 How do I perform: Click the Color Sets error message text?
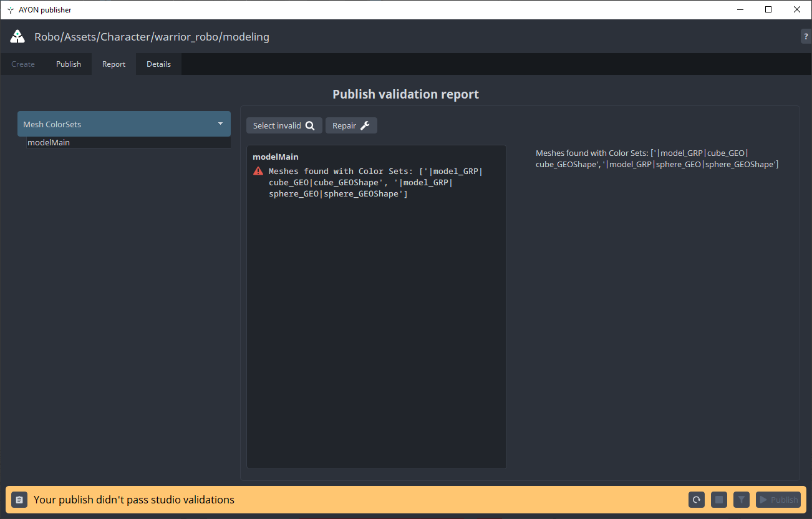375,183
